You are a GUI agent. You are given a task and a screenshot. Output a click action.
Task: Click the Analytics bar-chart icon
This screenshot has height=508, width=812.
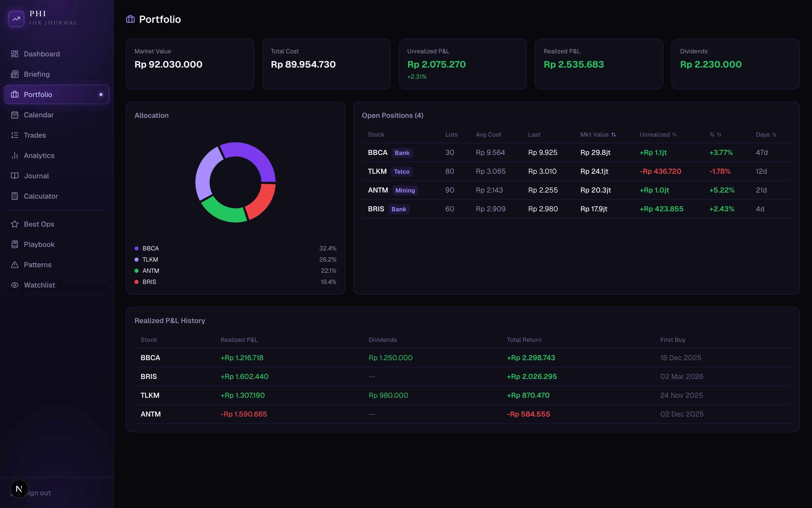click(14, 155)
